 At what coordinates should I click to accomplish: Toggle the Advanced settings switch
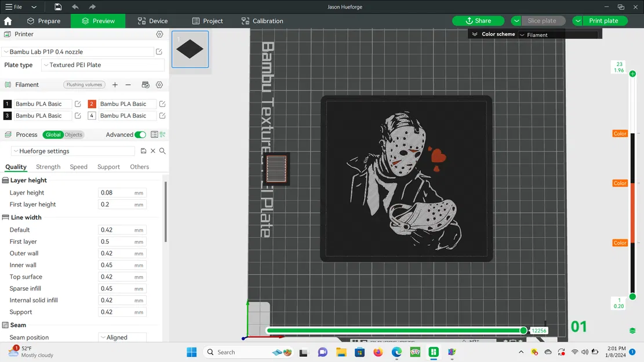tap(140, 134)
